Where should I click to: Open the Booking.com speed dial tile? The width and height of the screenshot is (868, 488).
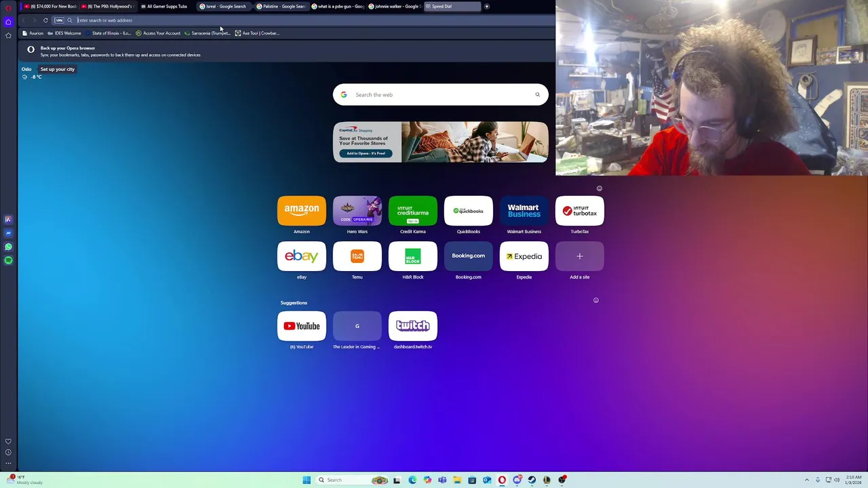click(x=469, y=256)
